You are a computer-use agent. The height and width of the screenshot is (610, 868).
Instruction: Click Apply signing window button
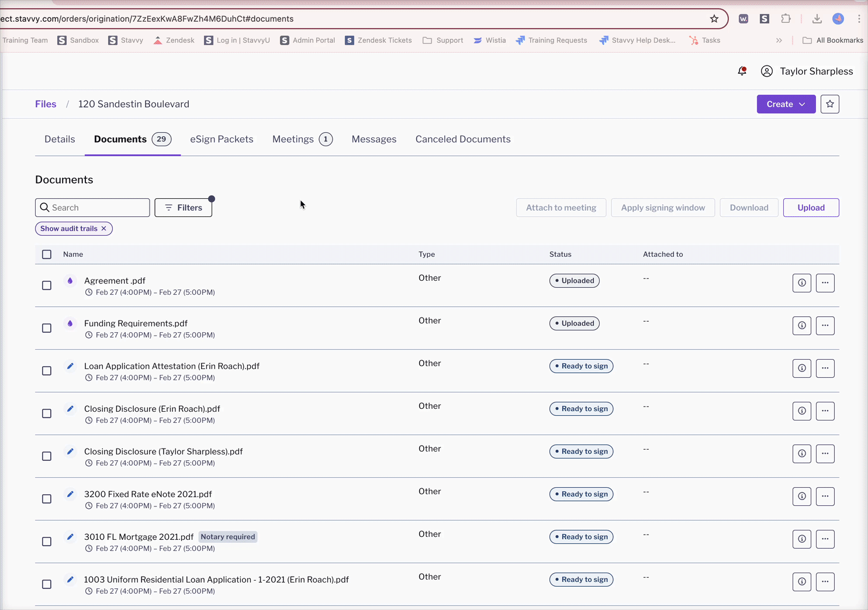[x=663, y=208]
